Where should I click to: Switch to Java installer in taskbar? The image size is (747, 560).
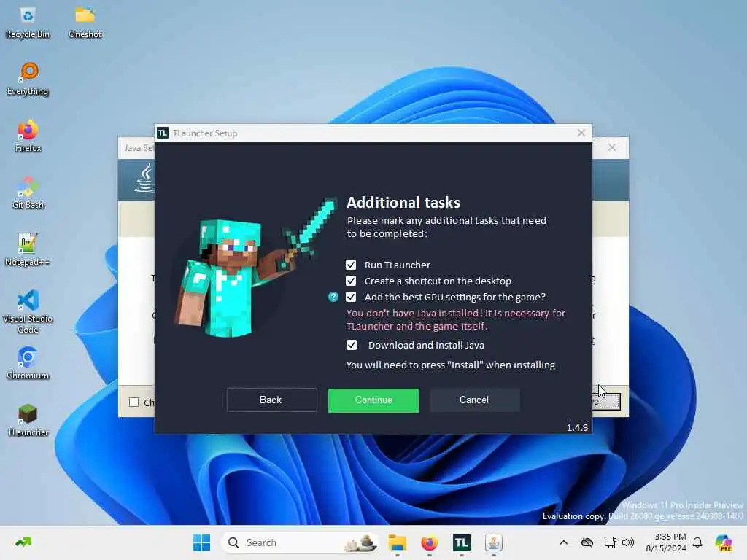point(494,542)
